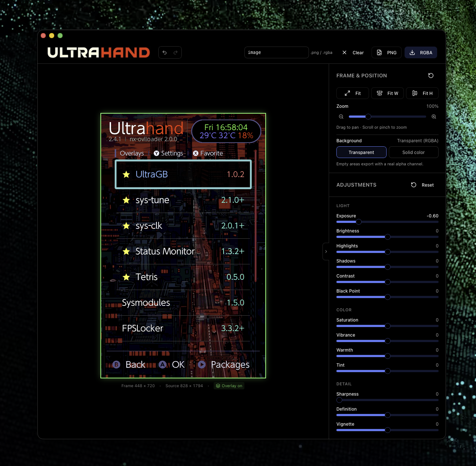The width and height of the screenshot is (476, 466).
Task: Select the FPSLocker list entry
Action: [x=183, y=329]
